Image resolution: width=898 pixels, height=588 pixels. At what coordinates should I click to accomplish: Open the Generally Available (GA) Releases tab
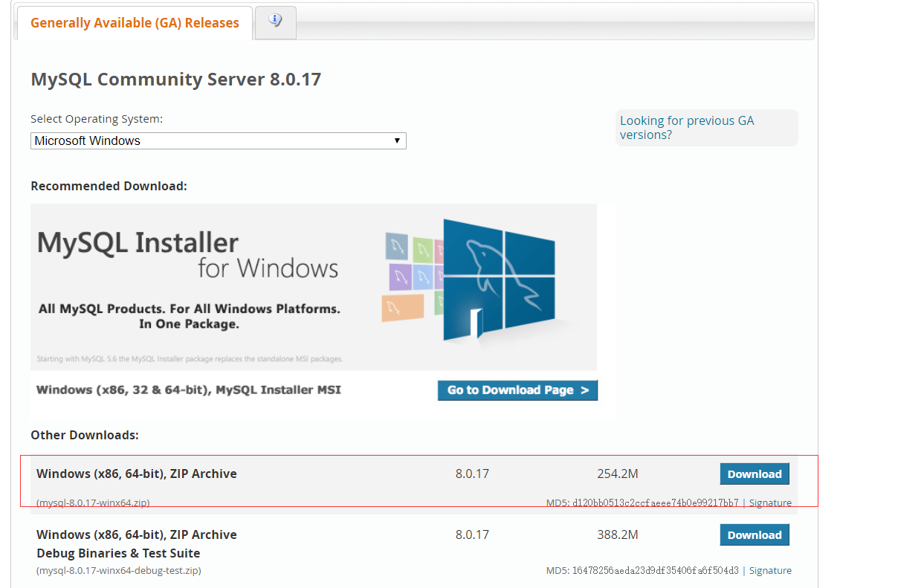135,23
